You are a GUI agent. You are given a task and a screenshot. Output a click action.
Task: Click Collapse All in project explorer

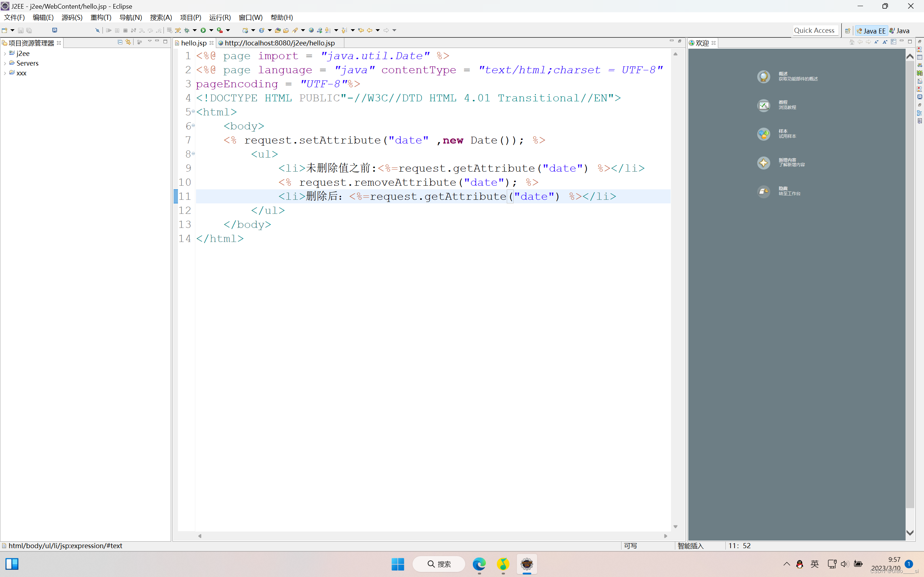coord(120,42)
